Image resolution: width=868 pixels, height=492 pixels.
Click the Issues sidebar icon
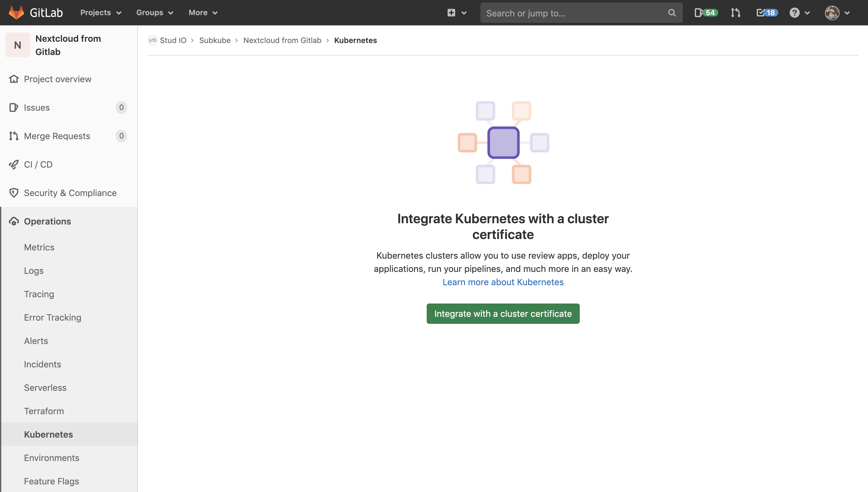click(14, 108)
